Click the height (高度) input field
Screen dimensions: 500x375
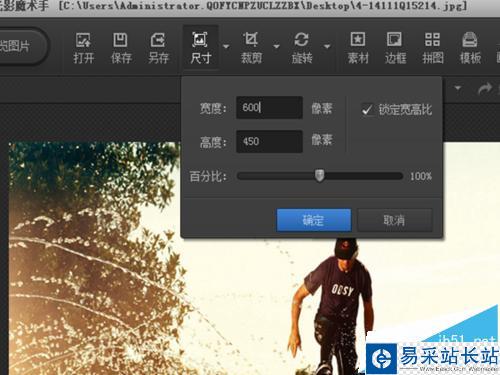click(x=269, y=141)
